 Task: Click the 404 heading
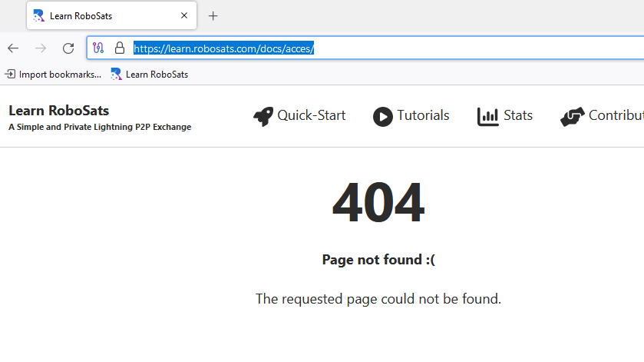(378, 203)
